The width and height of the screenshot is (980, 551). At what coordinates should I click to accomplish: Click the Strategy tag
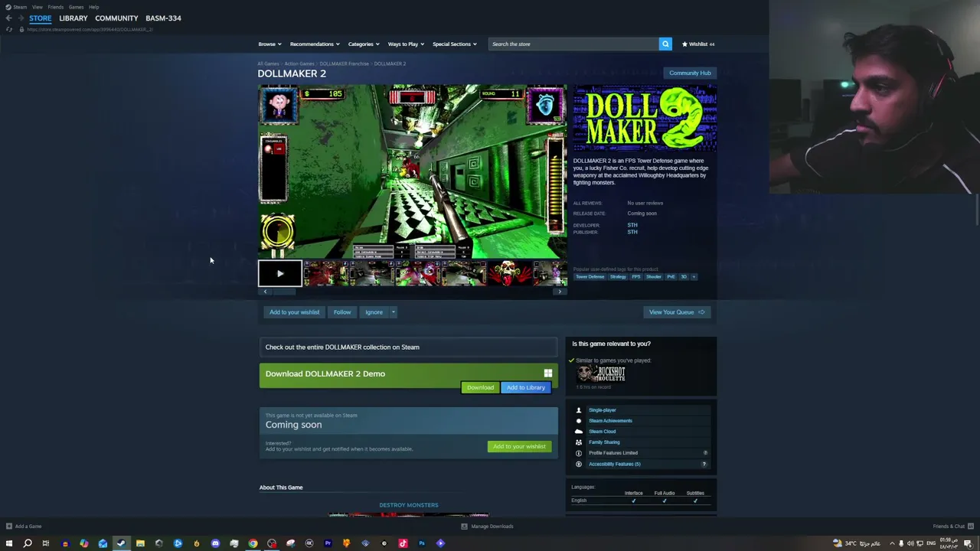(618, 277)
